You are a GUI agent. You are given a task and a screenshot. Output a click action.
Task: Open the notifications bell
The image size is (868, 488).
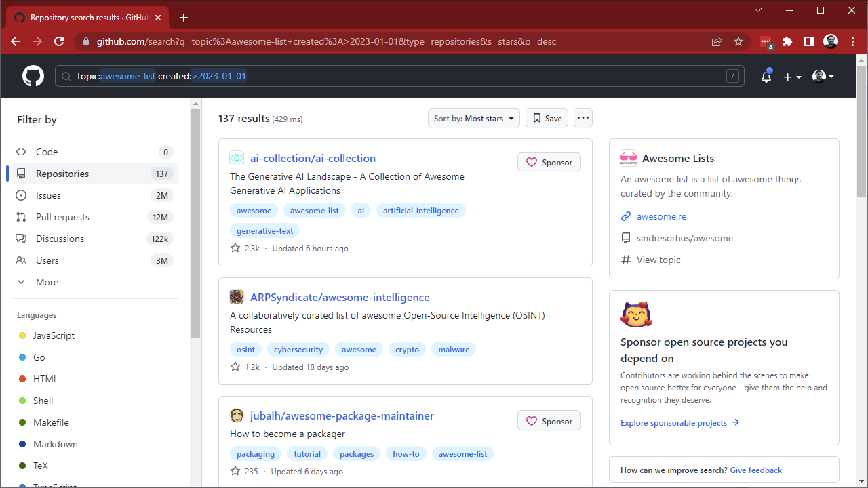tap(766, 76)
